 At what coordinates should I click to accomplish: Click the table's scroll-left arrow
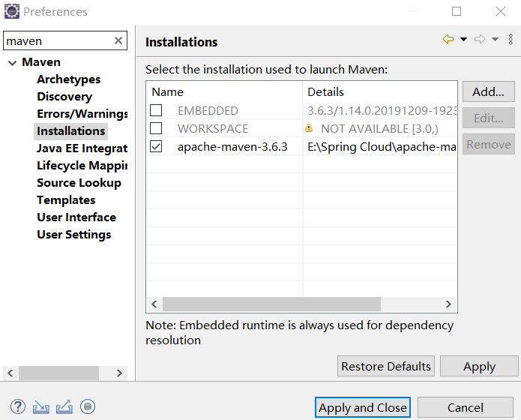(154, 304)
